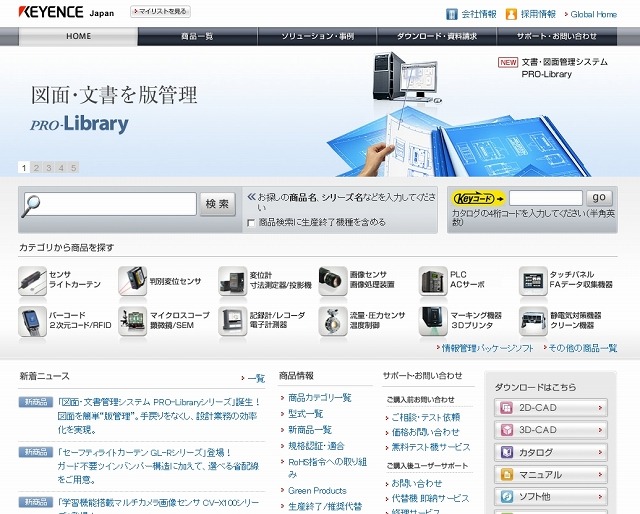640x514 pixels.
Task: Open the 商品カテゴリ一覧 link
Action: 320,397
